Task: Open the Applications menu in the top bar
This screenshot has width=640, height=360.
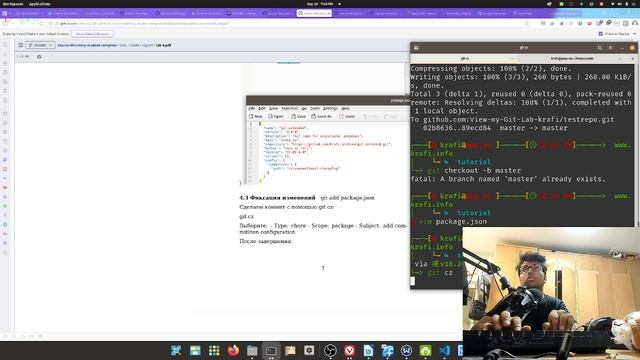Action: (39, 4)
